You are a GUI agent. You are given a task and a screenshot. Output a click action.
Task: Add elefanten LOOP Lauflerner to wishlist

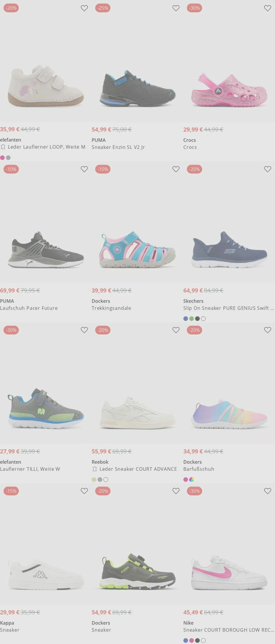click(x=84, y=8)
